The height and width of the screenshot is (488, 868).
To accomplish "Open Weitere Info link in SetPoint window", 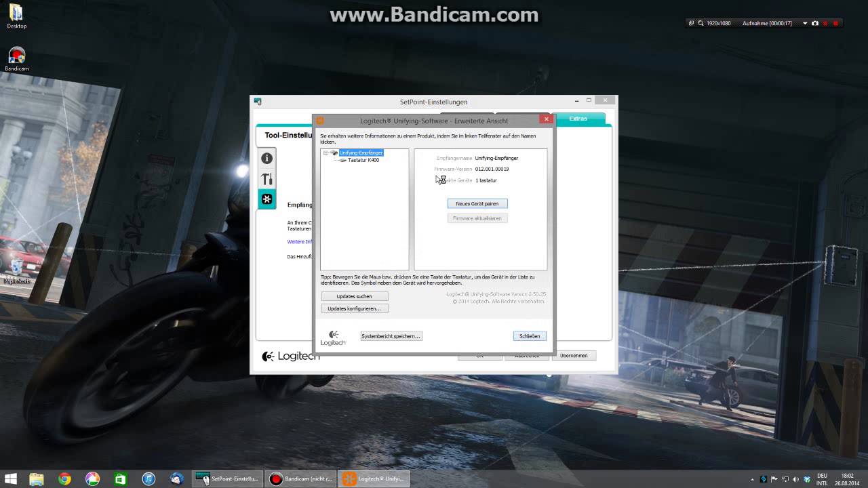I will click(x=300, y=242).
